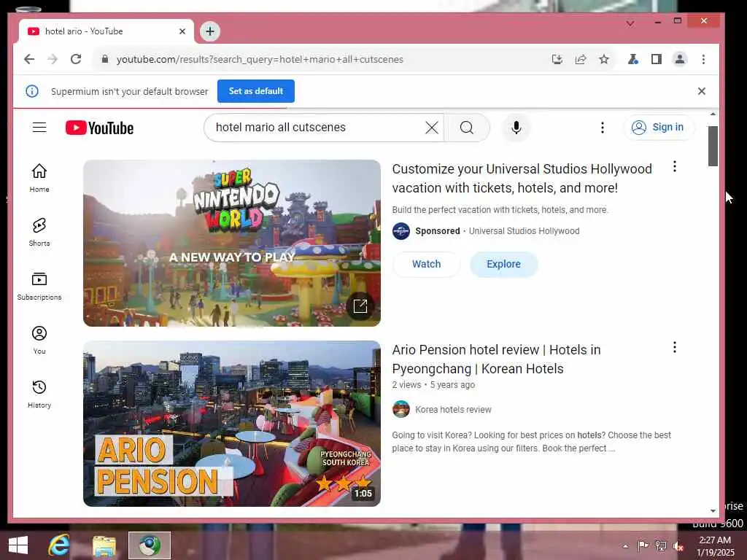747x560 pixels.
Task: Click the magnifying glass search button
Action: pos(467,127)
